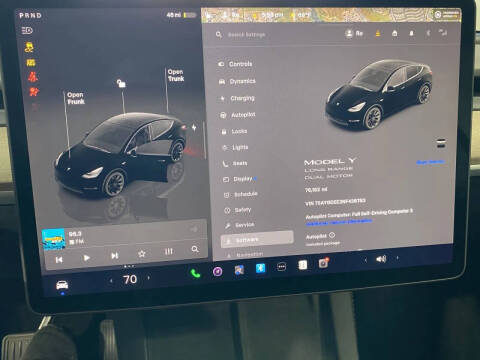Tap the 70 temperature setting

coord(130,279)
